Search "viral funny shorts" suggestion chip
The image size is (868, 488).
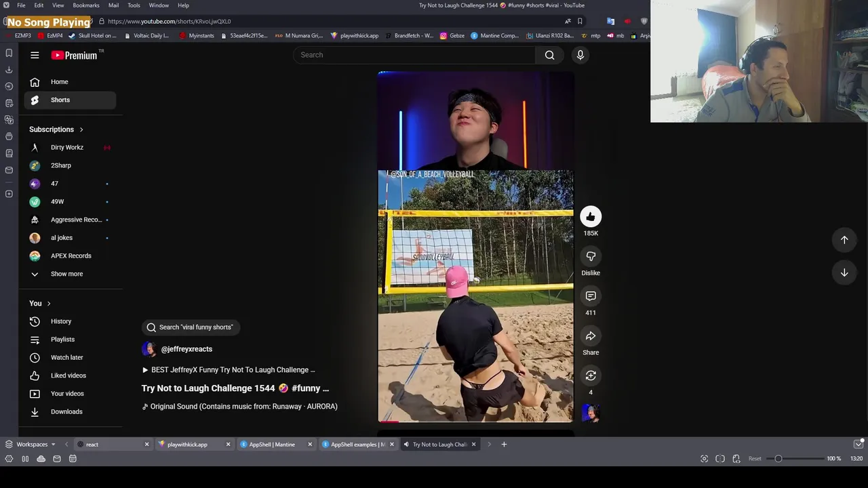pyautogui.click(x=190, y=327)
